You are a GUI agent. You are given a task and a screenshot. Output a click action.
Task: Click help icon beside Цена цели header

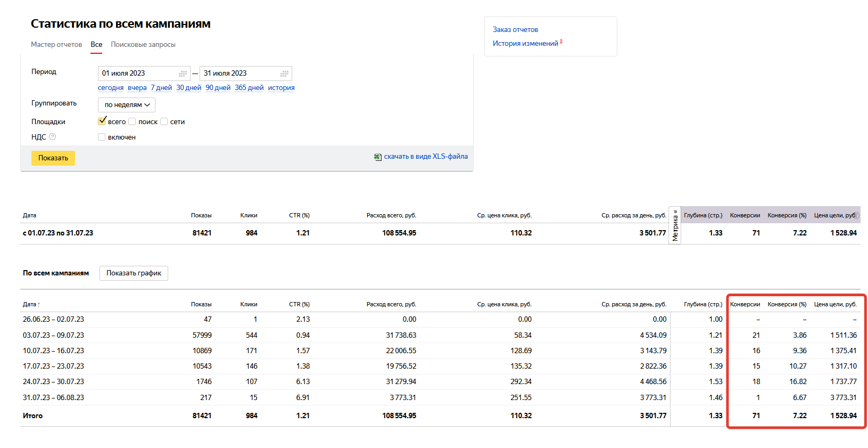[x=856, y=215]
